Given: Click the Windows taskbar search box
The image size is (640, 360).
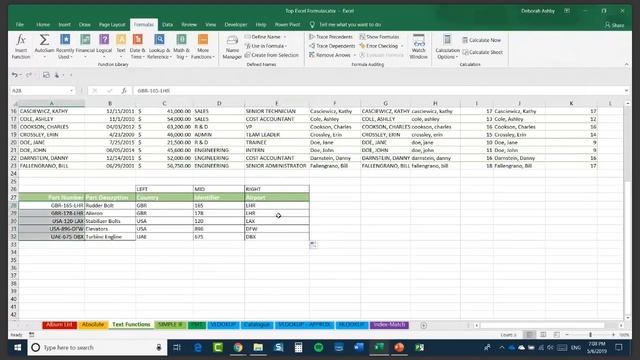Looking at the screenshot, I should click(x=98, y=347).
